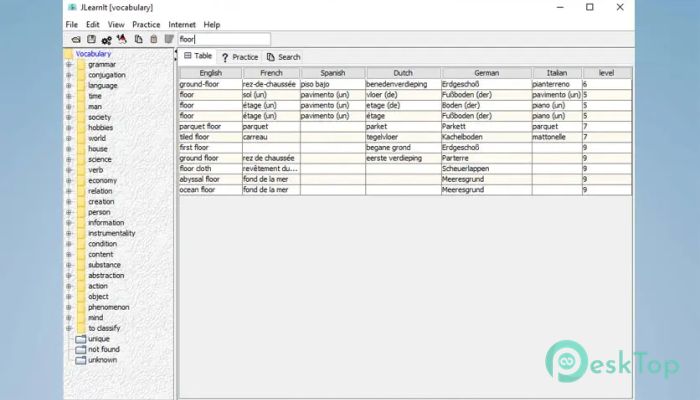Expand the conjugation tree node
The image size is (700, 400).
[69, 75]
